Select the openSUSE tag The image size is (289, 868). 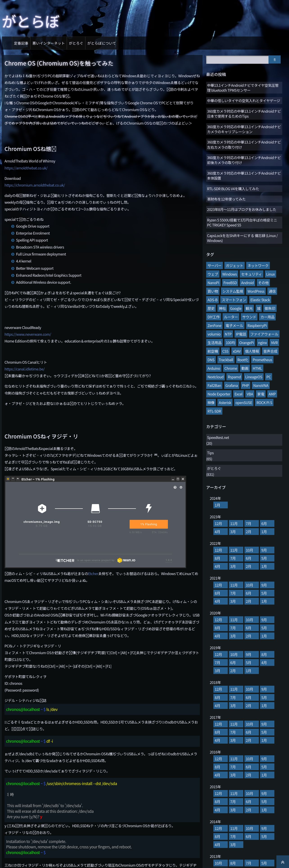click(244, 403)
